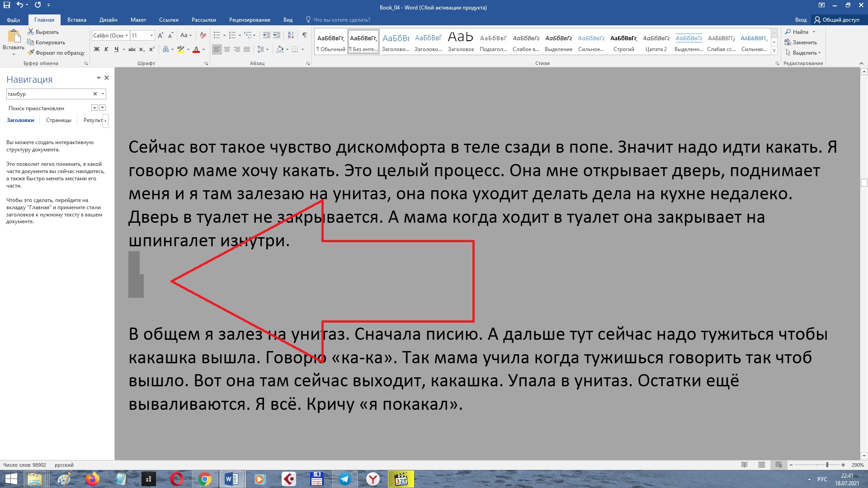868x488 pixels.
Task: Expand font color dropdown arrow
Action: coord(203,49)
